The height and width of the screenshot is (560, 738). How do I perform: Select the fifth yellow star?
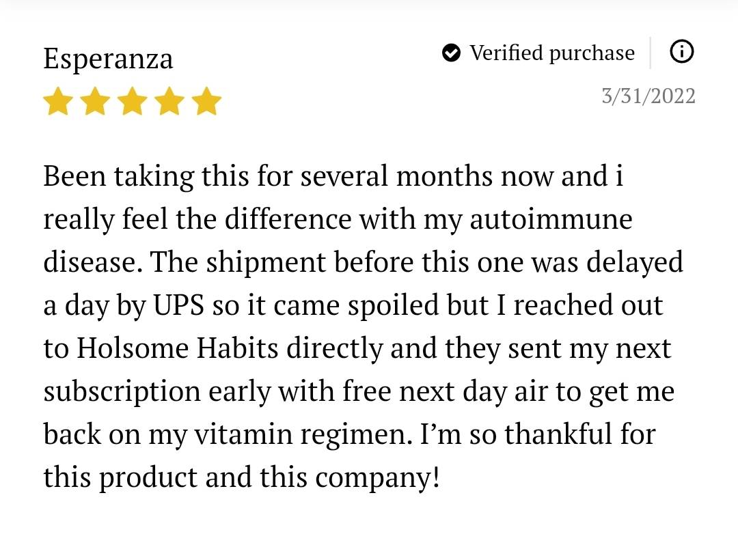click(x=206, y=101)
